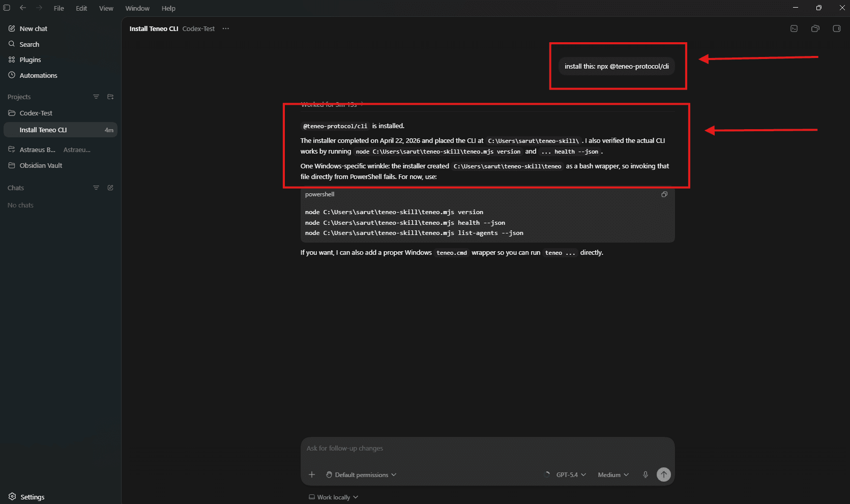Focus the 'Ask for follow-up changes' field
This screenshot has height=504, width=850.
(x=487, y=449)
